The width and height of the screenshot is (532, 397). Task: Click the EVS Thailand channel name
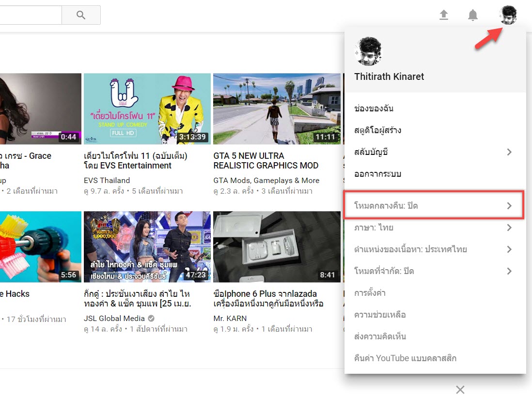[107, 181]
